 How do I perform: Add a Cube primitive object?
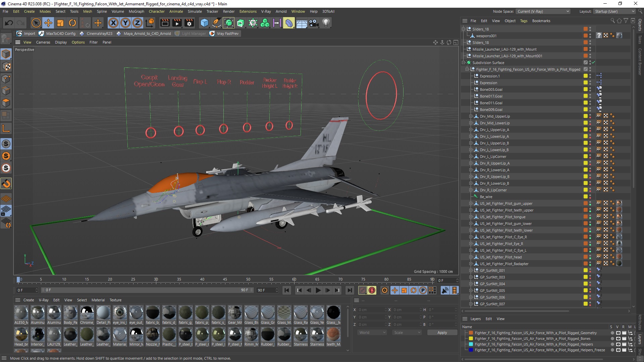204,23
